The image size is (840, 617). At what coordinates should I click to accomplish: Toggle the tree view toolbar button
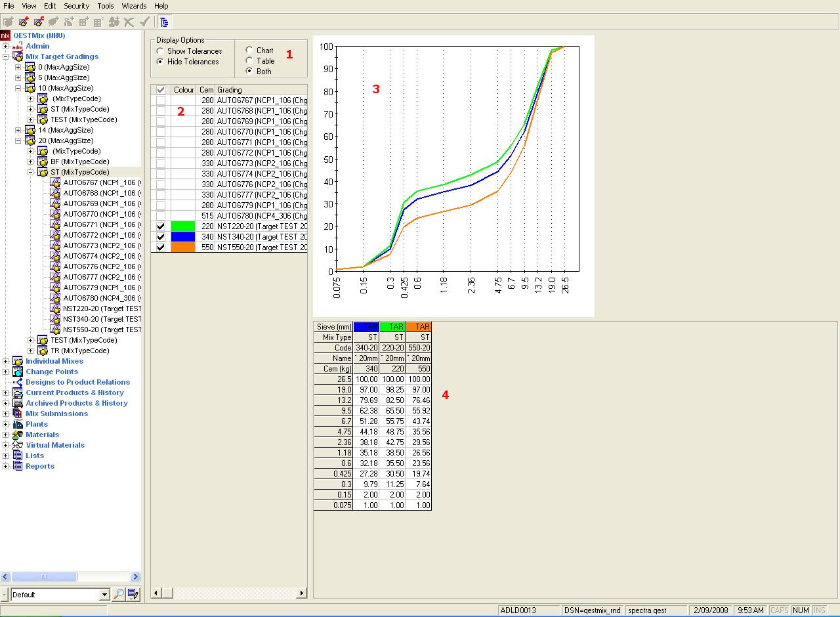pyautogui.click(x=164, y=22)
